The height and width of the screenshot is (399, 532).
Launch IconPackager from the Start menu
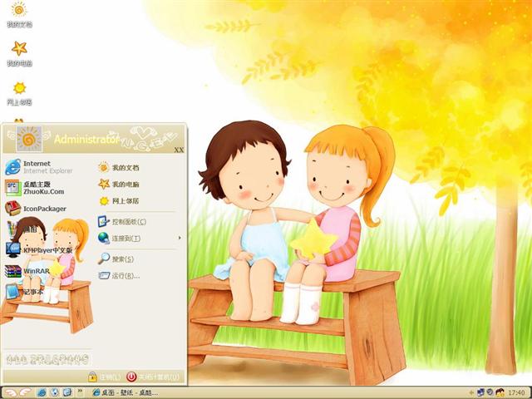click(x=36, y=209)
